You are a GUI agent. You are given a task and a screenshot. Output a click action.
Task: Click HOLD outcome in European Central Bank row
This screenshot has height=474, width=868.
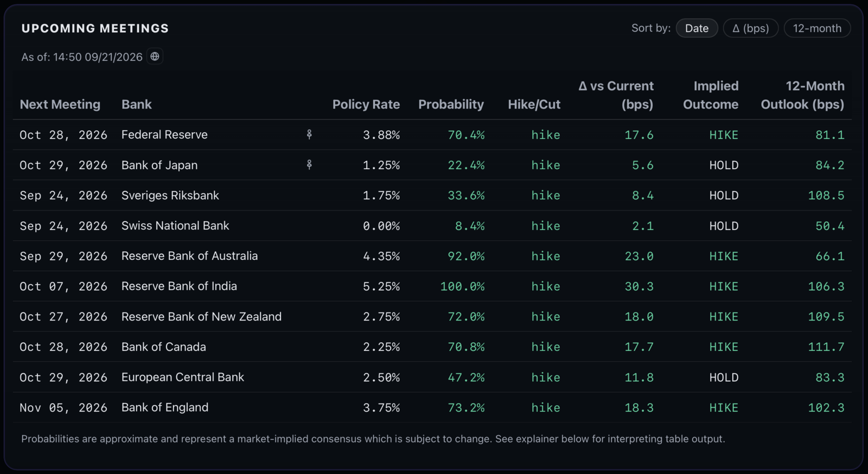724,377
